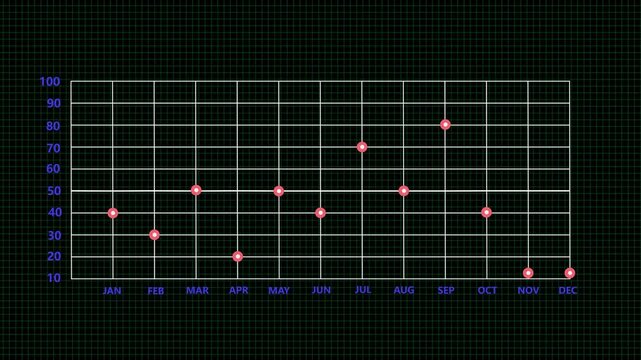641x360 pixels.
Task: Click the y-axis label 50
Action: [54, 191]
